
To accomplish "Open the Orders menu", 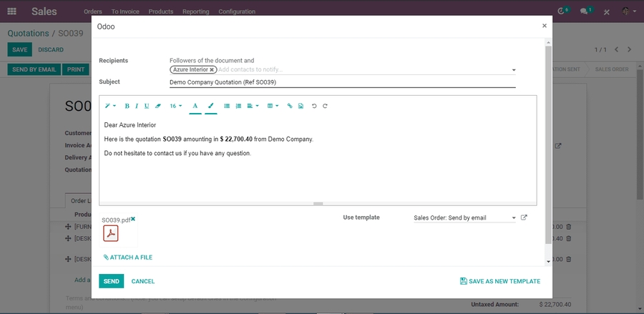I will tap(93, 11).
